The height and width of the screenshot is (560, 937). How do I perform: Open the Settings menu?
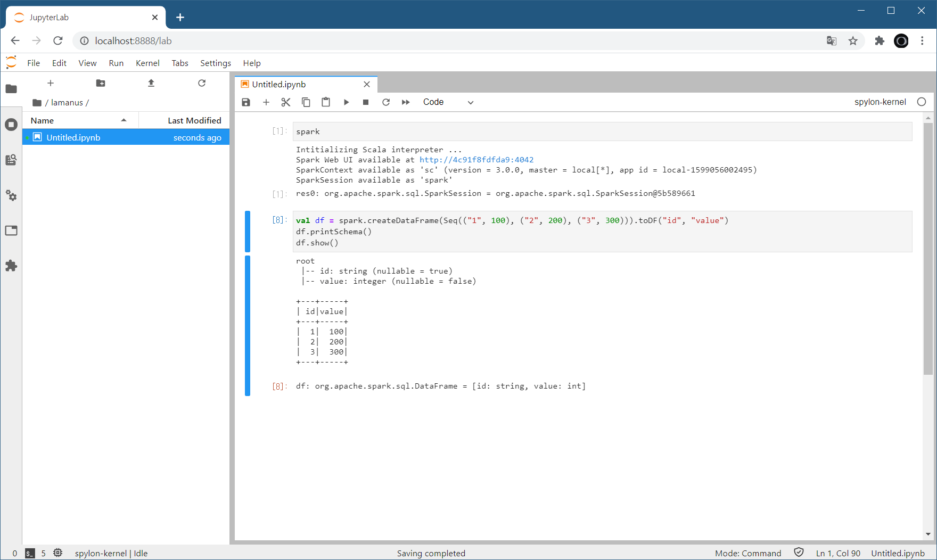point(215,63)
